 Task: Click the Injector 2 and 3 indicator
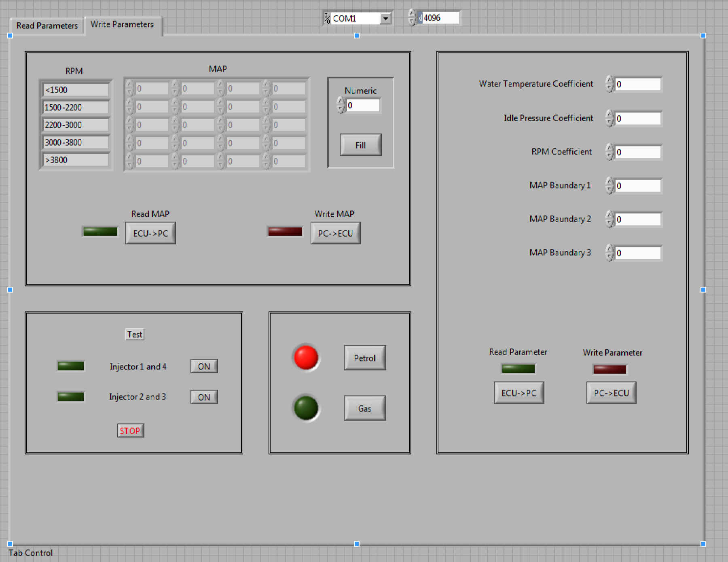coord(71,397)
